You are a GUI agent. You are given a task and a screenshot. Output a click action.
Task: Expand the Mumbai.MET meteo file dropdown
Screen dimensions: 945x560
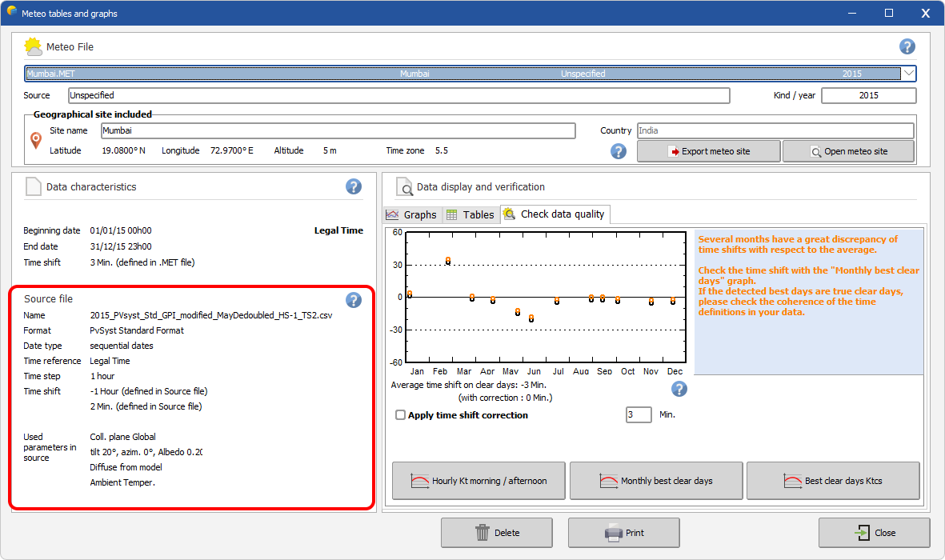click(x=909, y=74)
